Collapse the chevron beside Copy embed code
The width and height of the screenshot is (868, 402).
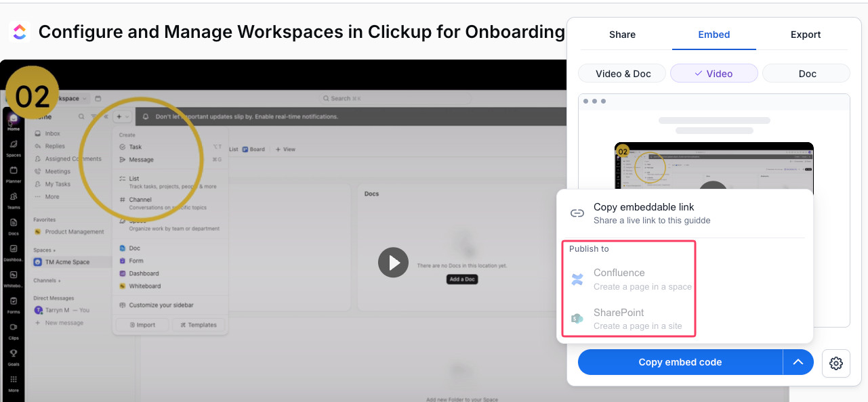click(x=798, y=362)
